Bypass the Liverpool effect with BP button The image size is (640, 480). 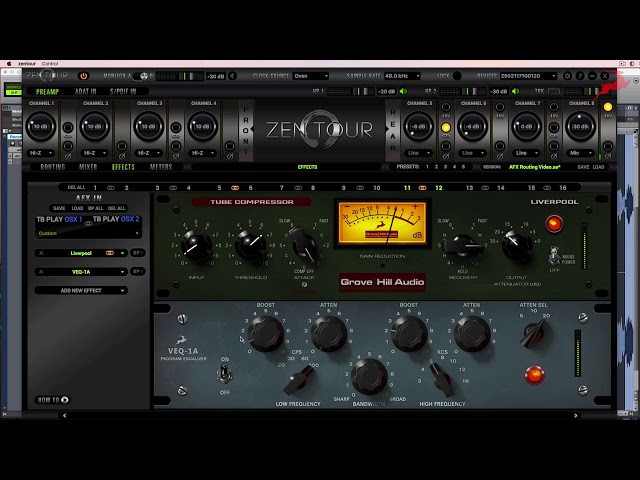coord(138,253)
